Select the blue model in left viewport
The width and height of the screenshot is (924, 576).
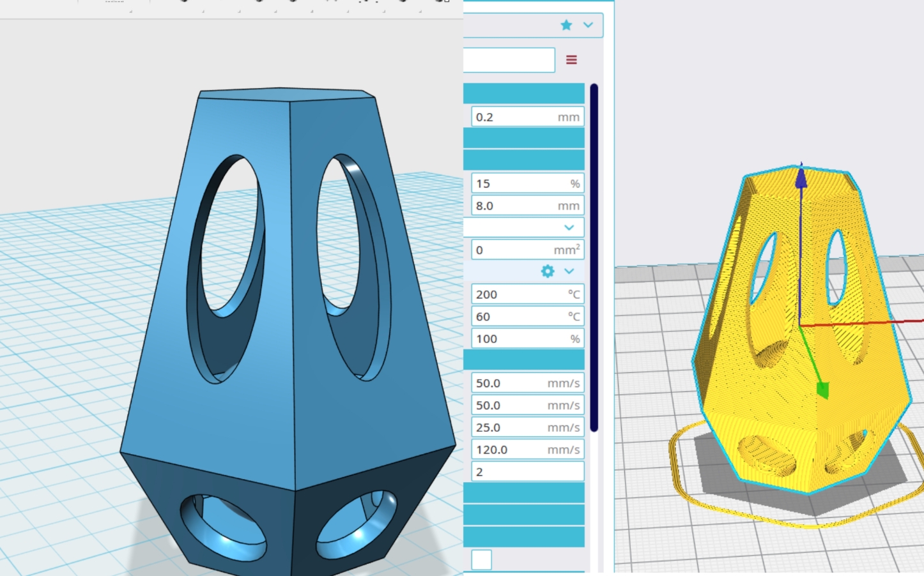click(x=288, y=332)
